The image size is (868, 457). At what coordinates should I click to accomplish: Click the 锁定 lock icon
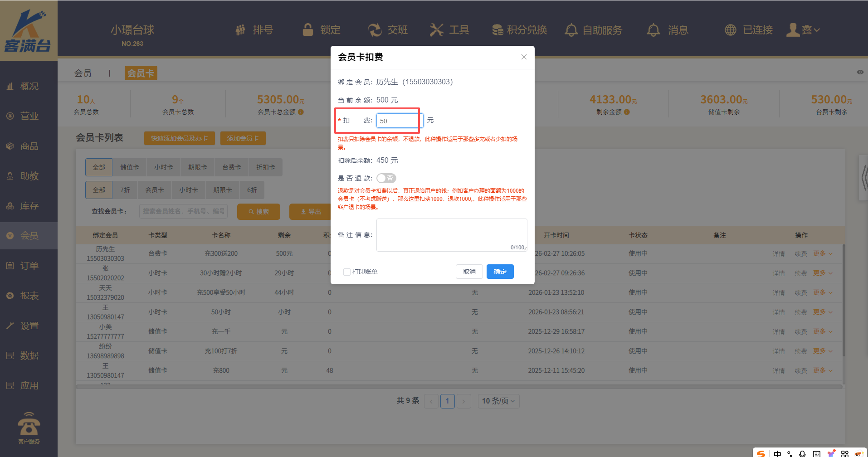click(308, 30)
